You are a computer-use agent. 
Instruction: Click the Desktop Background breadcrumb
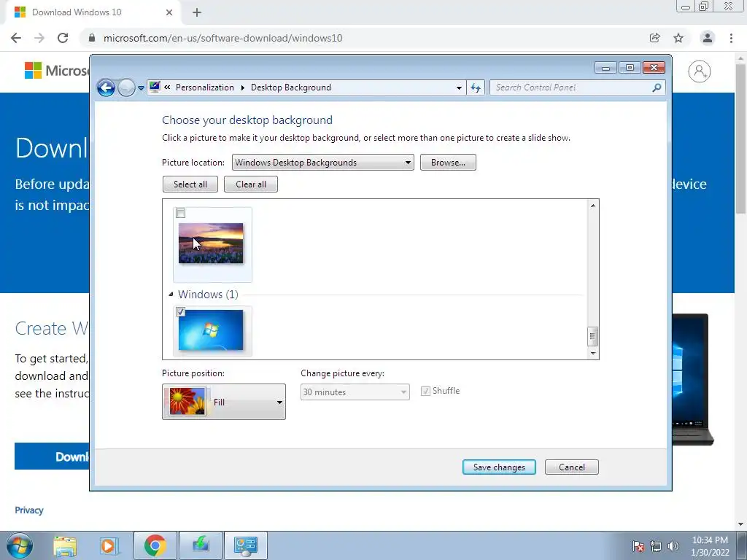(290, 87)
